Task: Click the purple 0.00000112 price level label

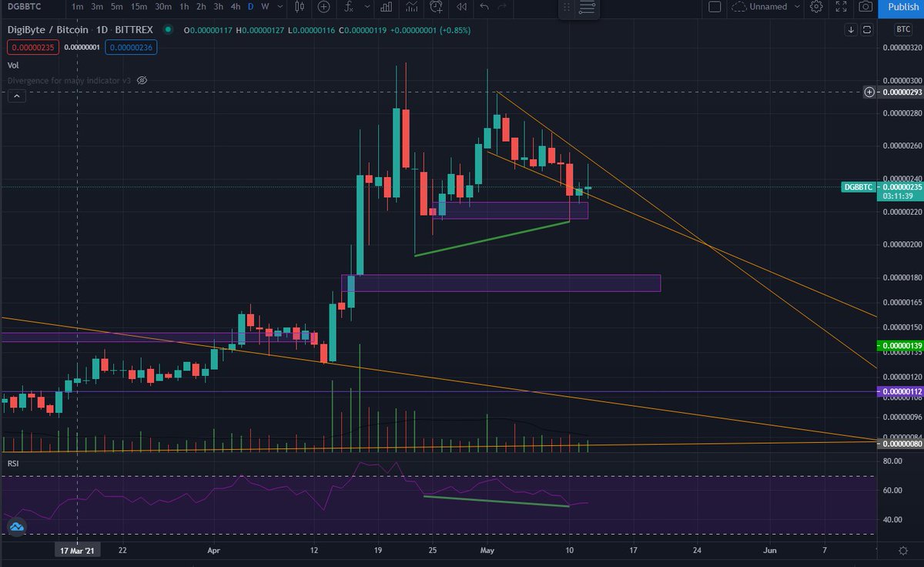Action: pos(901,391)
